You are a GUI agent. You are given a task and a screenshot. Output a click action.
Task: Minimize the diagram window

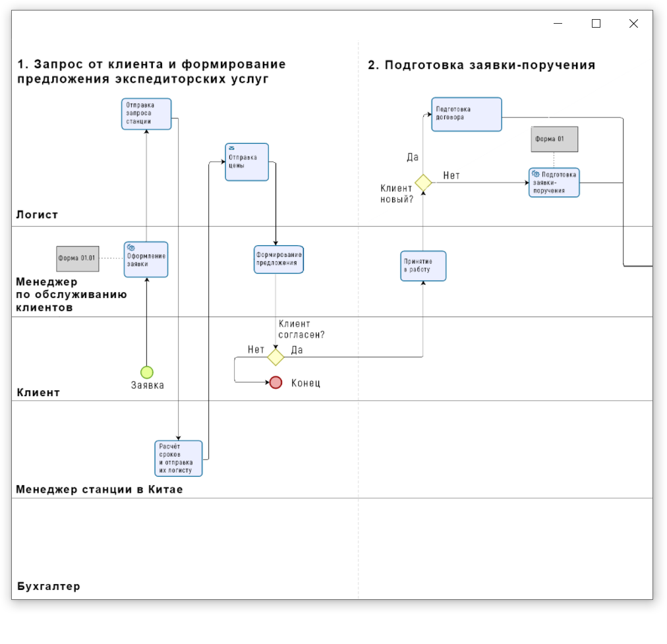pyautogui.click(x=558, y=24)
